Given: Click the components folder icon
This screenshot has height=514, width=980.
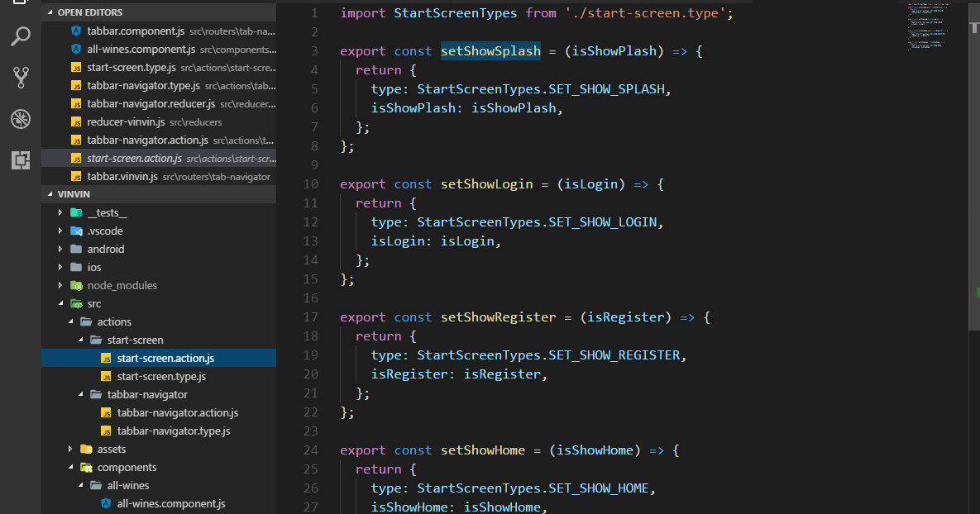Looking at the screenshot, I should pos(86,467).
